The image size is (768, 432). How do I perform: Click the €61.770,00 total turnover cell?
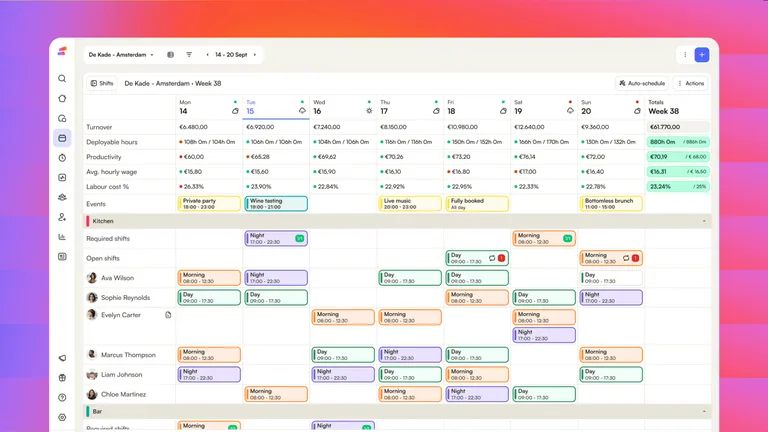[x=678, y=127]
